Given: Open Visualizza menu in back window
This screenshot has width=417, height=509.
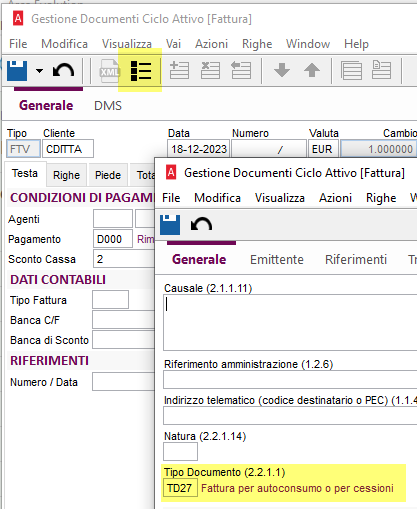Looking at the screenshot, I should pyautogui.click(x=127, y=44).
